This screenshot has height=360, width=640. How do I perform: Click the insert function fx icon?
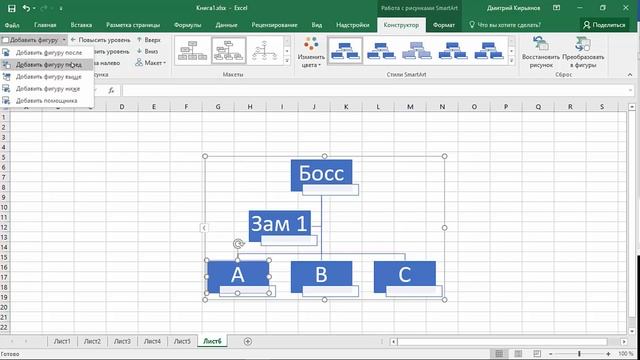111,90
